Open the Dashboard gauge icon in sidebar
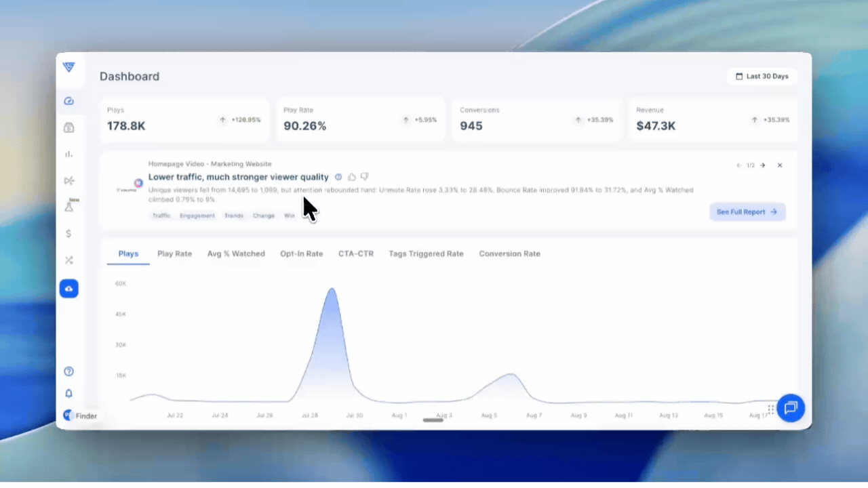The image size is (868, 488). [68, 101]
